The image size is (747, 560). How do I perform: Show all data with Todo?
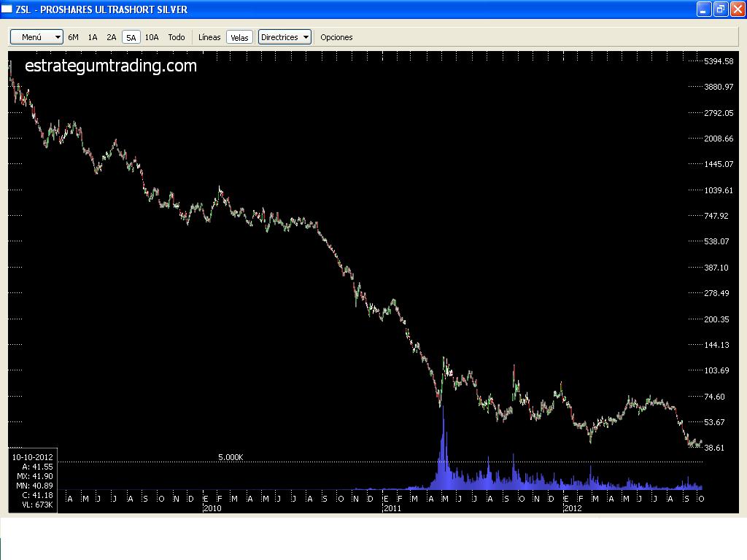[x=177, y=37]
